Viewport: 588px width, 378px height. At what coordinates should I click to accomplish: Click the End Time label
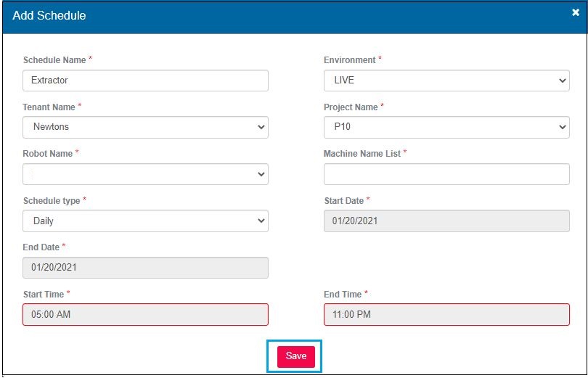coord(342,294)
